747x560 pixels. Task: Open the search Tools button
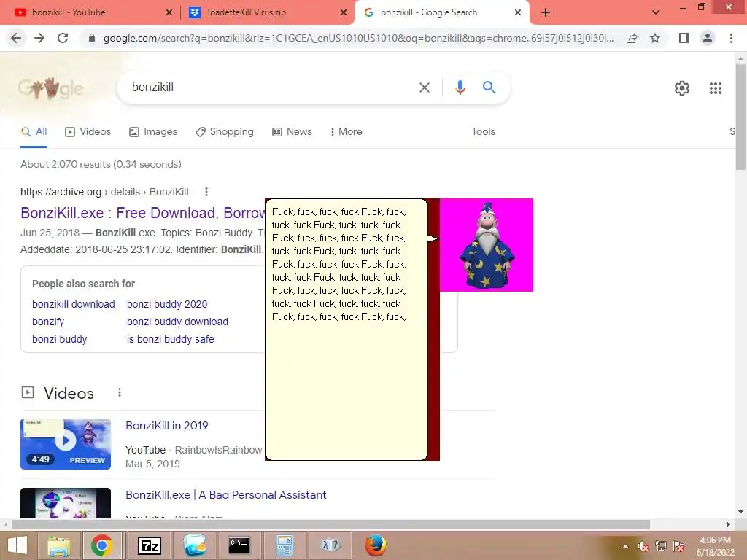[x=483, y=131]
